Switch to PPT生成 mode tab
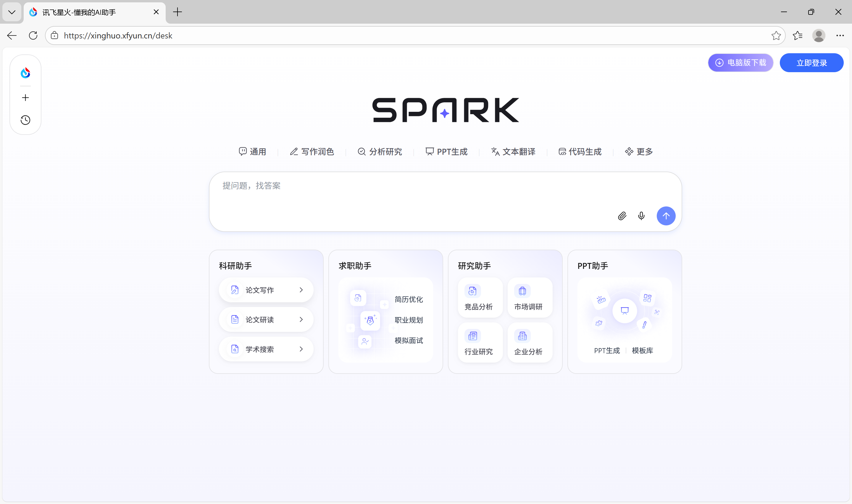Image resolution: width=852 pixels, height=504 pixels. (446, 151)
